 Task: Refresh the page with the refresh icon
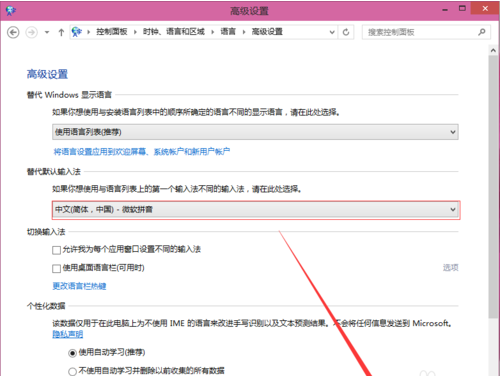(346, 32)
